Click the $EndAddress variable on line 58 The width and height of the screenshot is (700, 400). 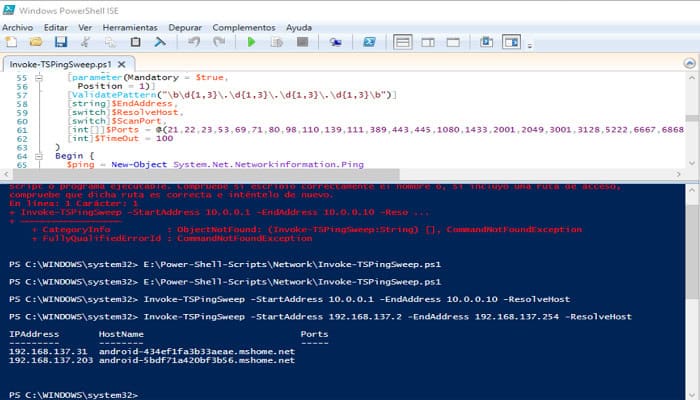[x=142, y=104]
